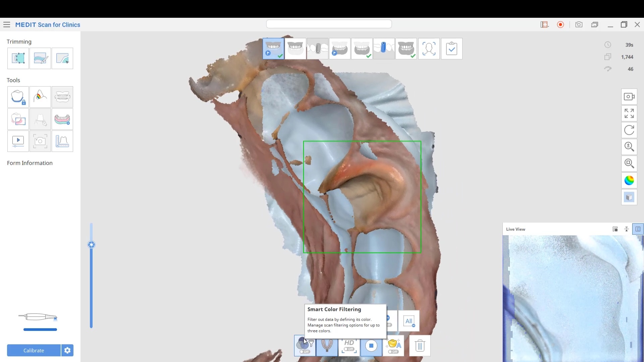
Task: Click the scan count value 1,744
Action: tap(627, 57)
